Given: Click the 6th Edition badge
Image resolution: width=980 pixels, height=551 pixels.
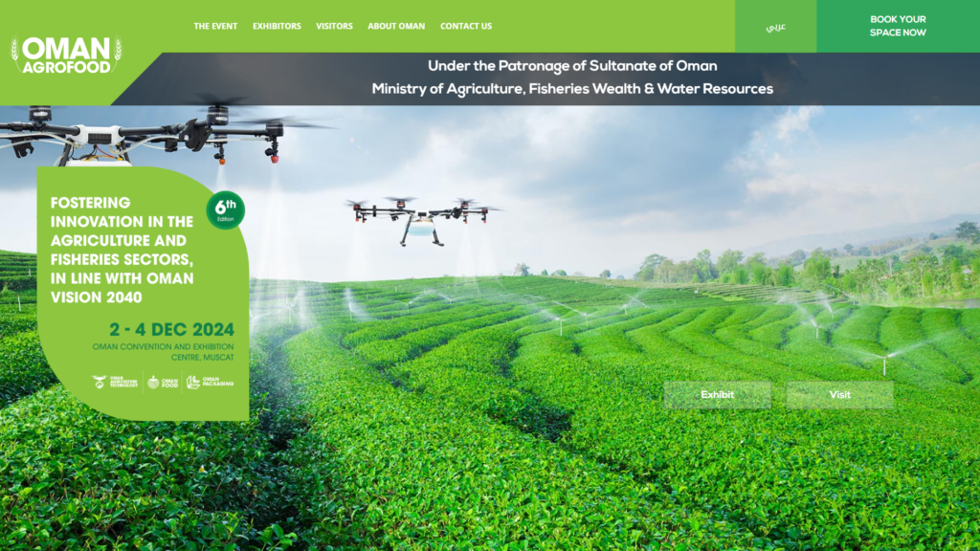Looking at the screenshot, I should pyautogui.click(x=226, y=209).
